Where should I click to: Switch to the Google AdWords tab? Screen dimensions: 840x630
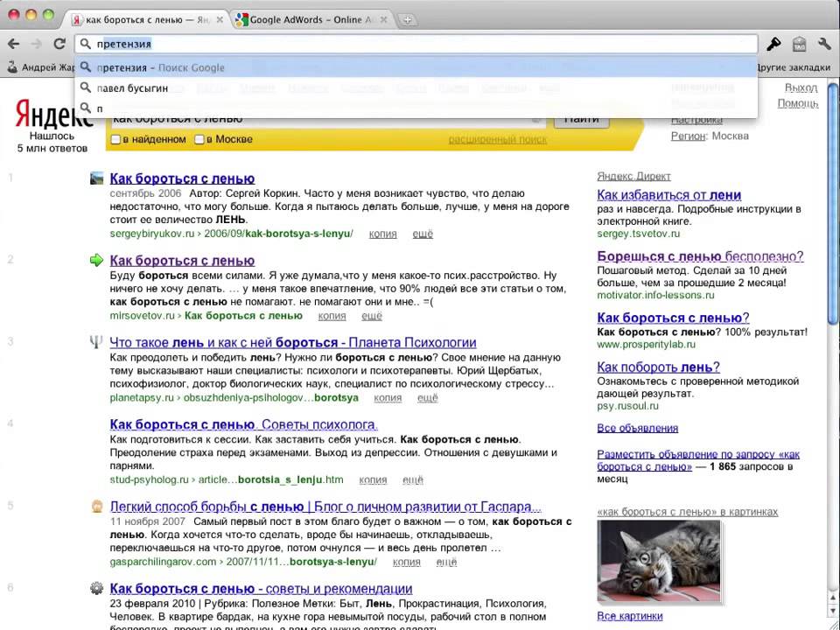312,20
